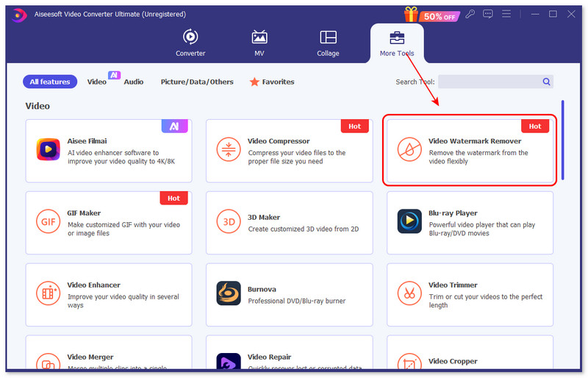Show Picture/Data/Others tools

pos(197,82)
